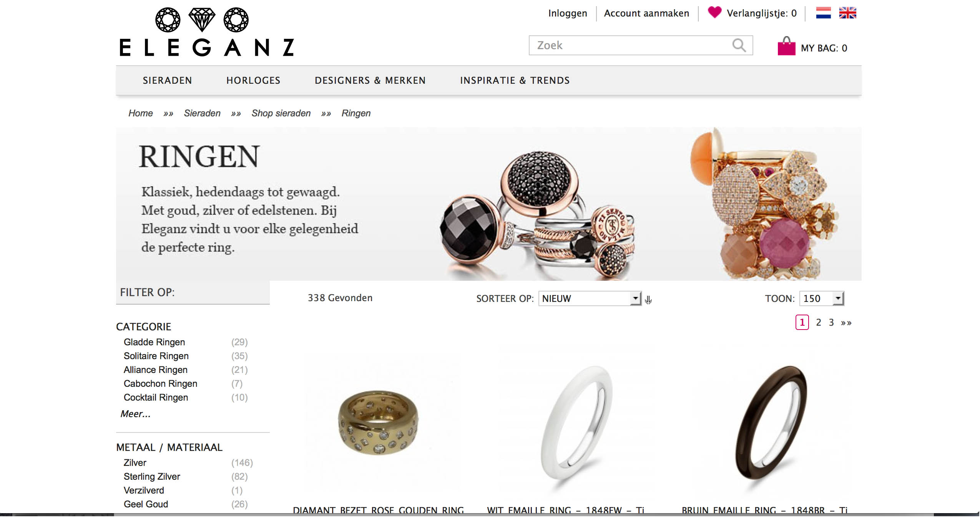Click the pink wishlist heart icon
Screen dimensions: 980x517
(714, 12)
